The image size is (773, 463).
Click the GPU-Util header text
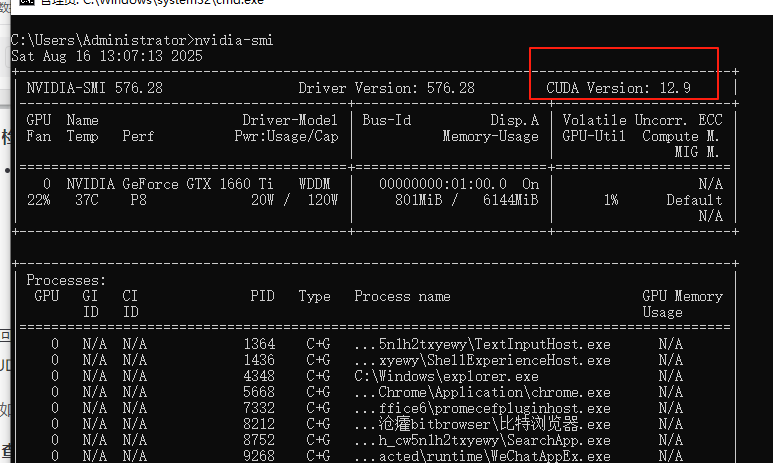point(594,136)
